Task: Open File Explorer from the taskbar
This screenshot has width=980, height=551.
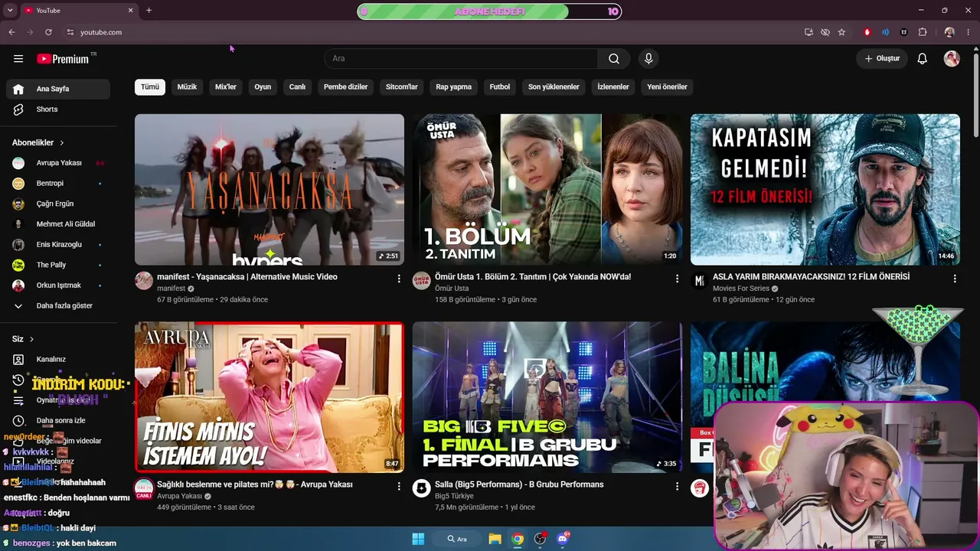Action: coord(495,539)
